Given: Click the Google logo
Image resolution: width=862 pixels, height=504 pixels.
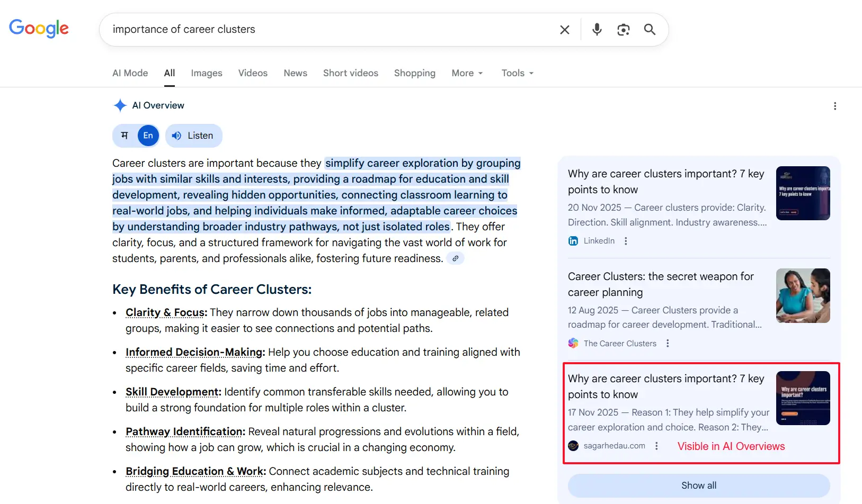Looking at the screenshot, I should [39, 29].
